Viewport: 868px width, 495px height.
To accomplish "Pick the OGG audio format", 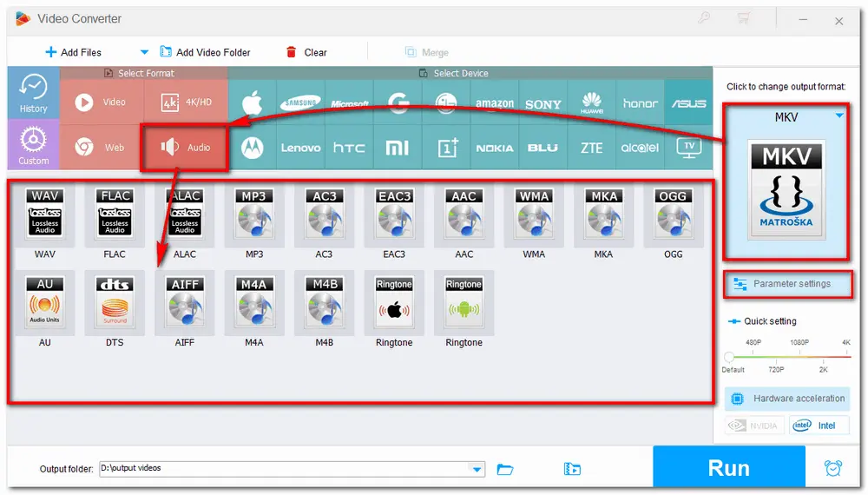I will click(674, 214).
